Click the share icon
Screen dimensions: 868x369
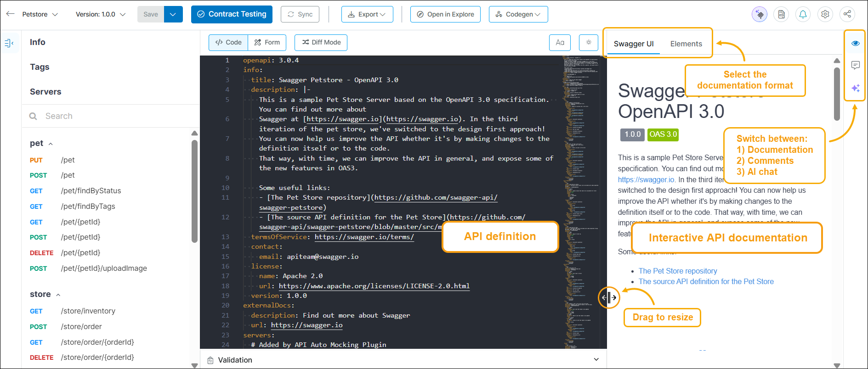[847, 14]
